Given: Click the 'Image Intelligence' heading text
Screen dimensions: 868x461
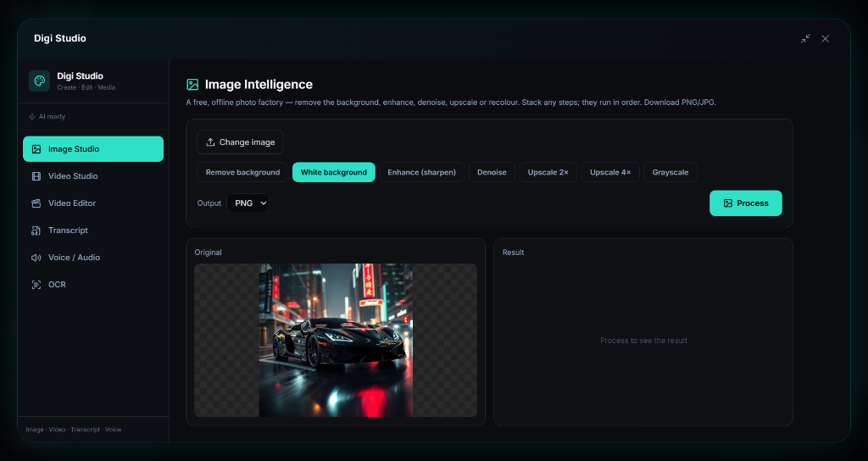Looking at the screenshot, I should [259, 84].
